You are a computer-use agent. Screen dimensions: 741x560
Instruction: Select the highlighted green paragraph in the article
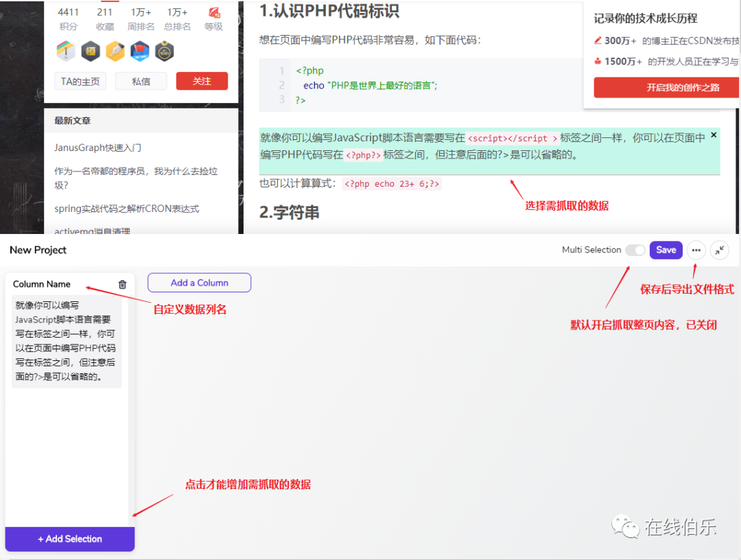[490, 151]
